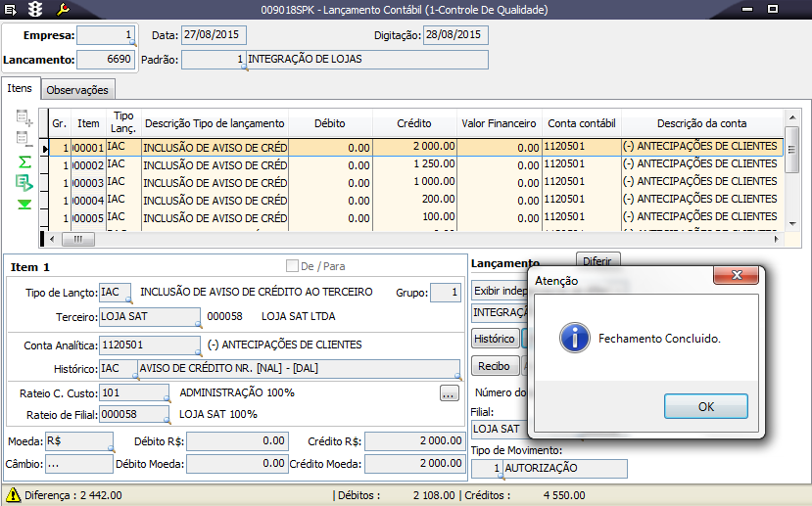The image size is (812, 506).
Task: Switch to the Observações tab
Action: (x=77, y=90)
